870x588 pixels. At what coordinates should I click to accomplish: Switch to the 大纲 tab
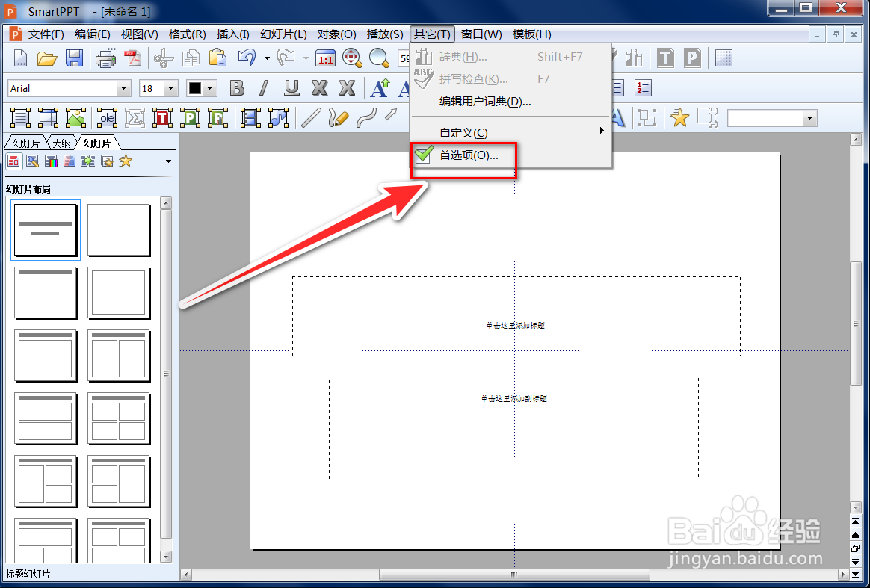(x=61, y=143)
